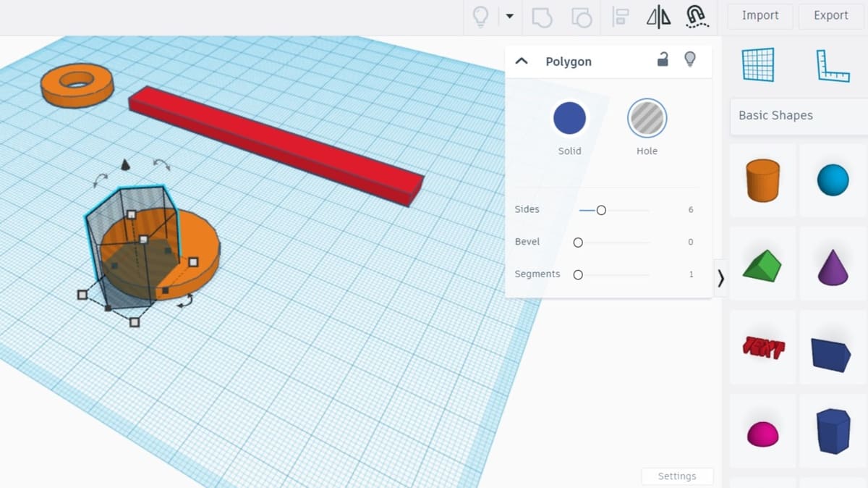Adjust the Sides slider handle
This screenshot has height=488, width=868.
(x=600, y=210)
